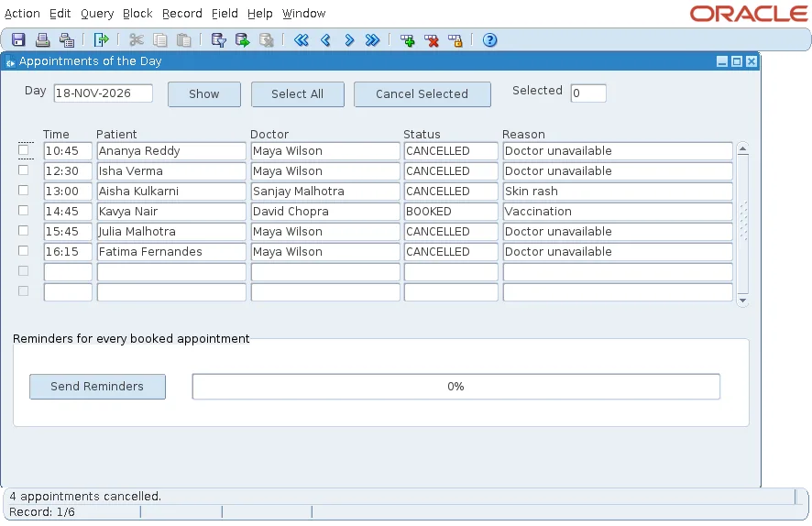Go to next record arrow icon
Viewport: 812px width, 526px height.
(349, 40)
